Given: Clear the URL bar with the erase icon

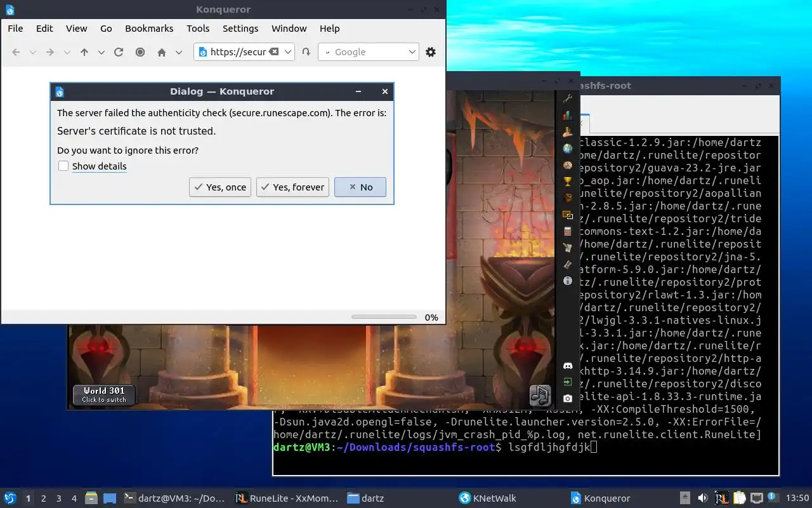Looking at the screenshot, I should 274,51.
